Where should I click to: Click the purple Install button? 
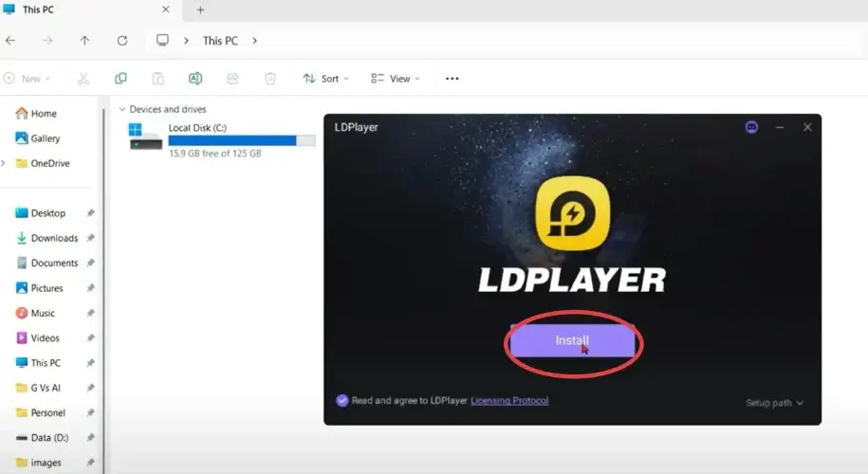(572, 340)
